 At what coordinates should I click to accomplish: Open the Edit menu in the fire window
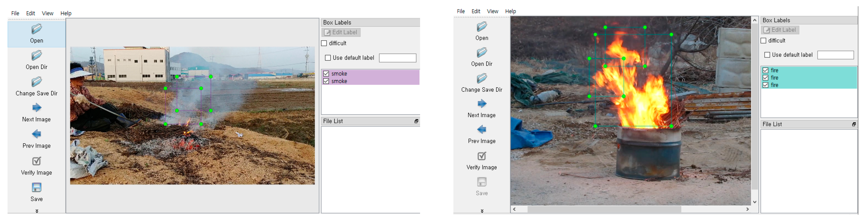[476, 11]
